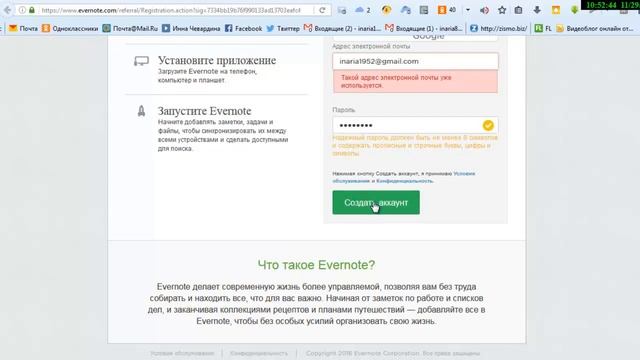
Task: Expand the small dropdown arrow in toolbar
Action: (468, 10)
